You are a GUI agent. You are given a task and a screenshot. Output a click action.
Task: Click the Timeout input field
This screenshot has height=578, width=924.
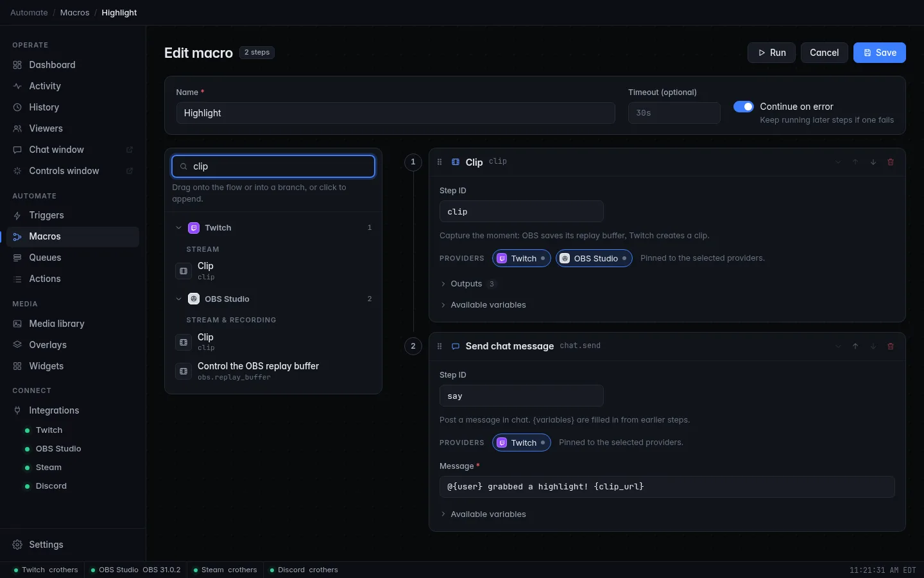click(674, 113)
